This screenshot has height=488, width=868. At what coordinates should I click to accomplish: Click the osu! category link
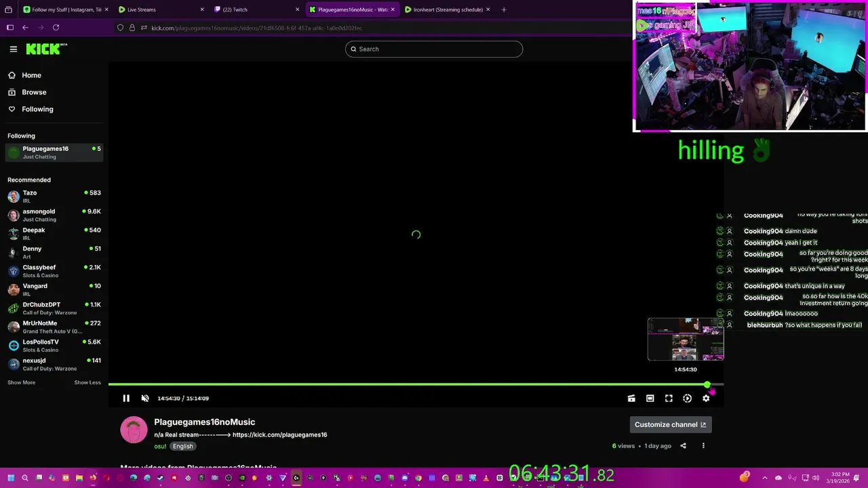pos(160,446)
